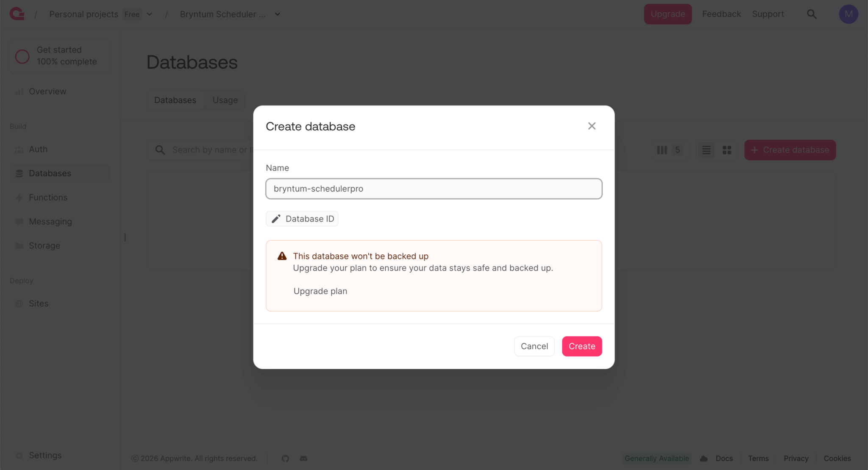The width and height of the screenshot is (868, 470).
Task: Expand the Personal projects organization dropdown
Action: pos(150,14)
